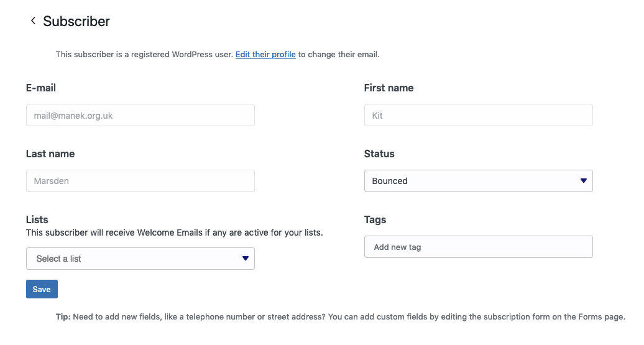Click the Welcome Emails description text
Viewport: 644px width, 345px height.
tap(174, 233)
